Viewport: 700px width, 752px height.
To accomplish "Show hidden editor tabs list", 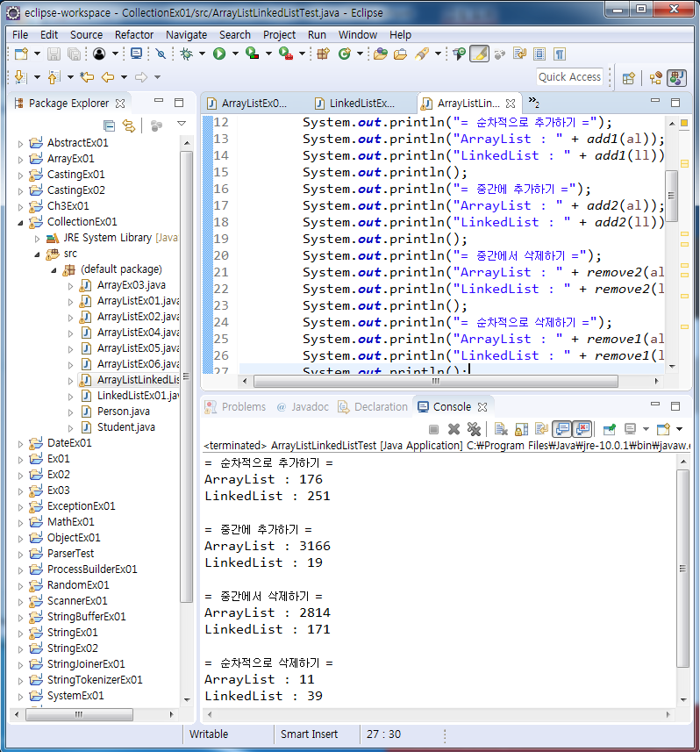I will pos(533,102).
